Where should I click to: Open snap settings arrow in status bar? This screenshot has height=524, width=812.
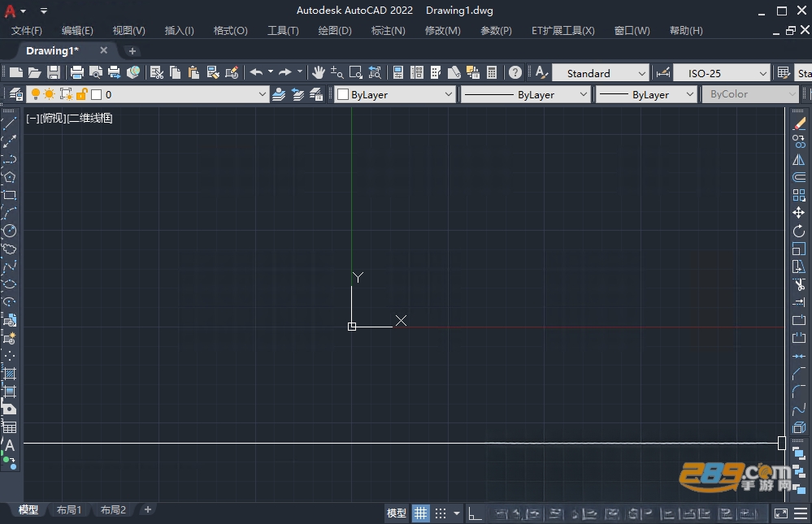456,513
